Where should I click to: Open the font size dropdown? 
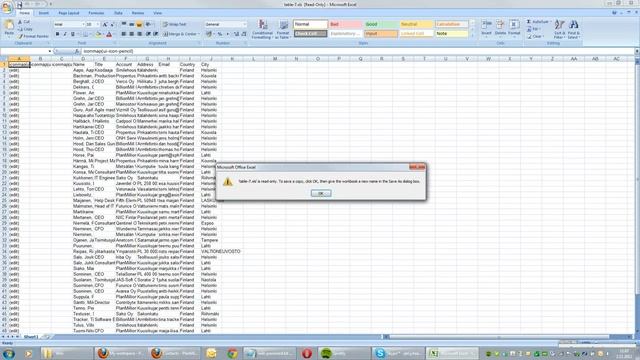(98, 24)
